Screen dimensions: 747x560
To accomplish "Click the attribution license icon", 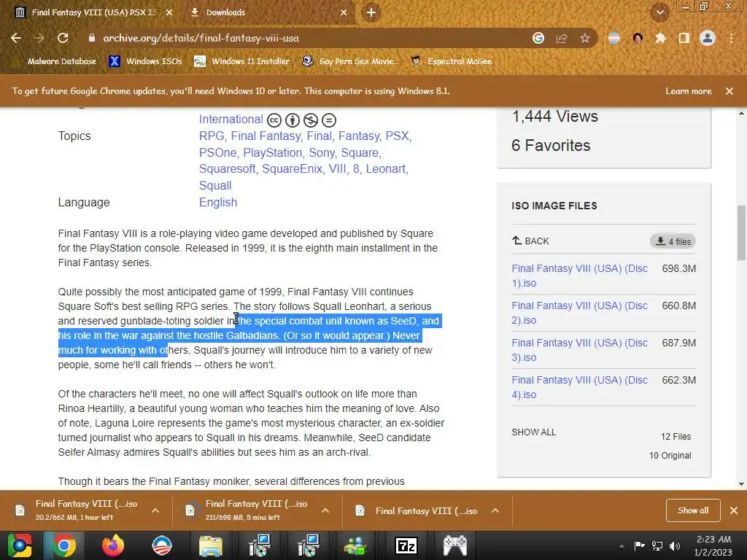I will coord(293,120).
